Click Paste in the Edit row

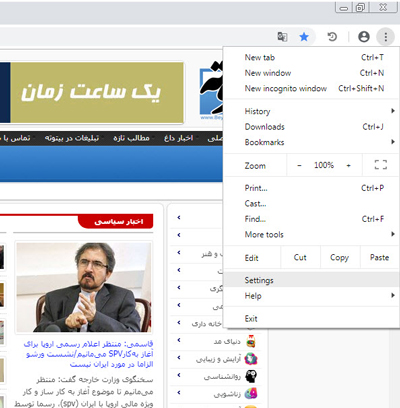(379, 257)
